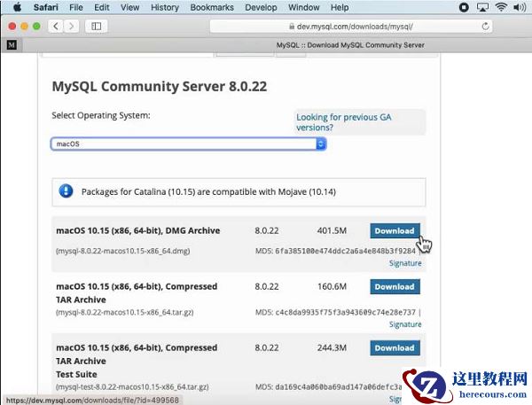Open the Apple menu
Screen dimensions: 532x405
(18, 7)
